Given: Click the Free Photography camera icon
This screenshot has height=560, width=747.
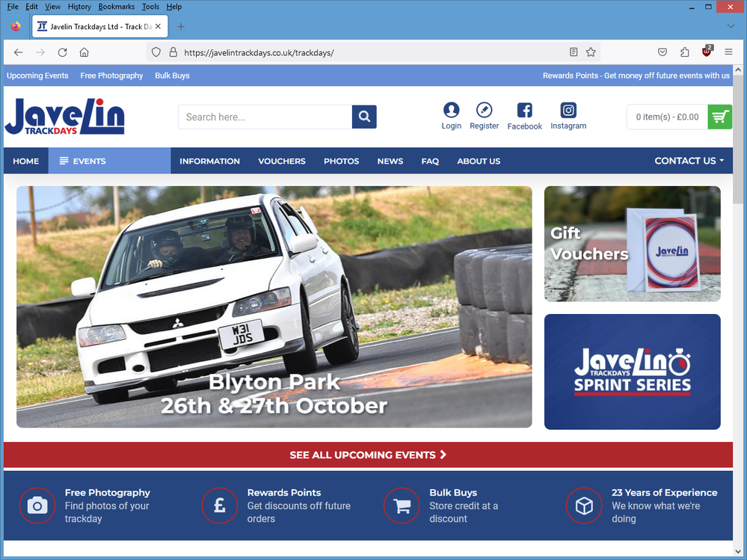Looking at the screenshot, I should (37, 505).
